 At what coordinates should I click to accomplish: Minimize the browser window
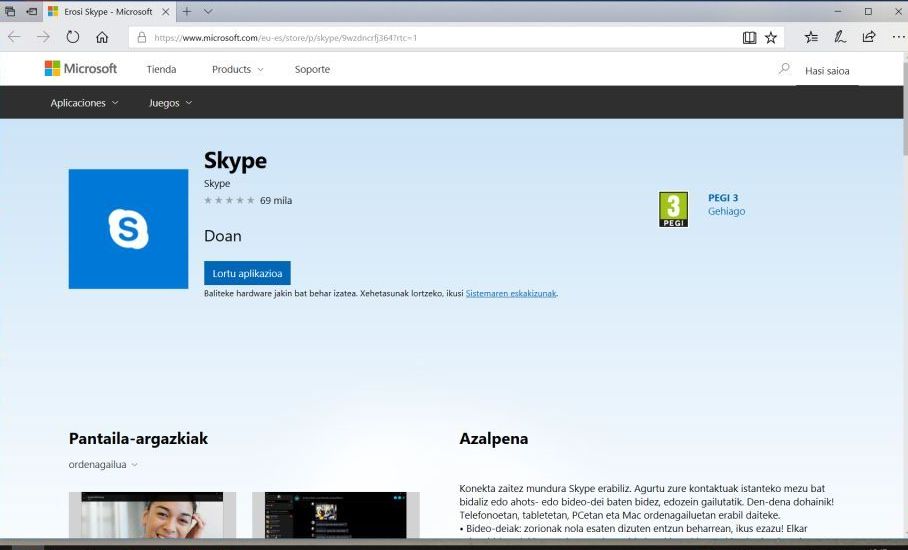tap(838, 11)
